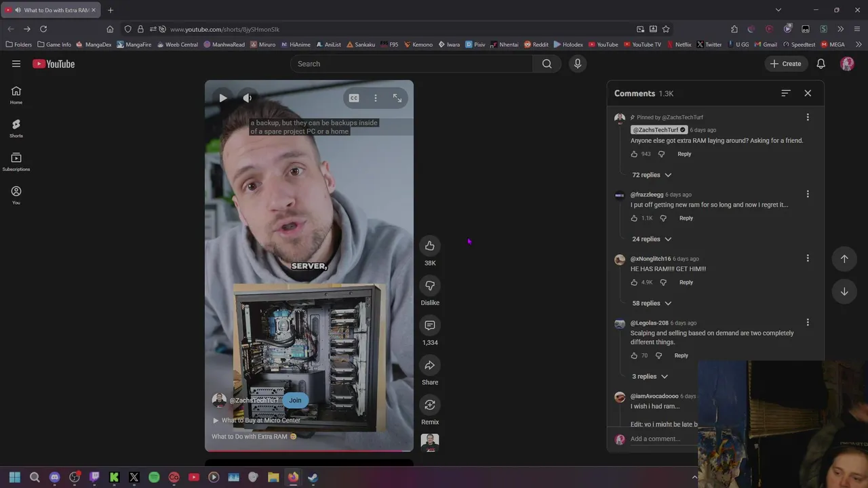This screenshot has height=488, width=868.
Task: Expand 3 replies under @Legolas-208 comment
Action: point(650,376)
